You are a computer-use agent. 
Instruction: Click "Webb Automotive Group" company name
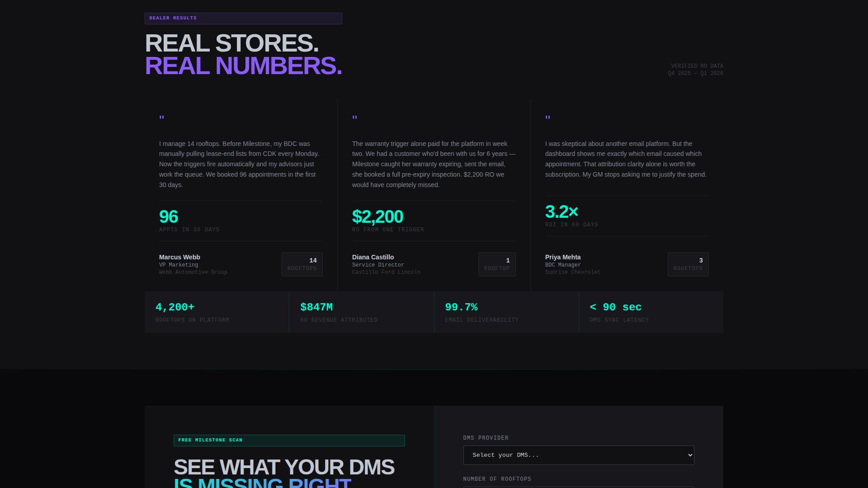pos(193,272)
